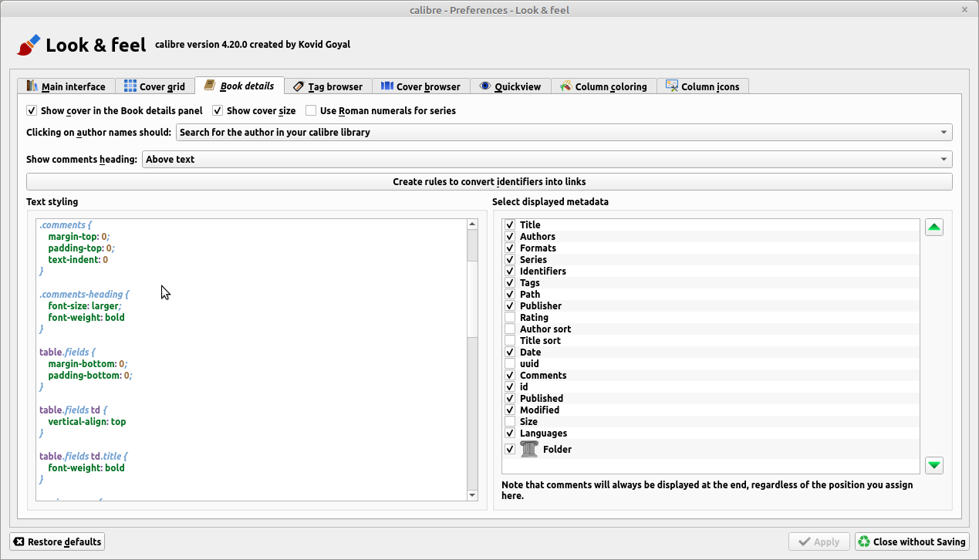Click the Book details tab book icon
The image size is (979, 560).
[x=210, y=86]
